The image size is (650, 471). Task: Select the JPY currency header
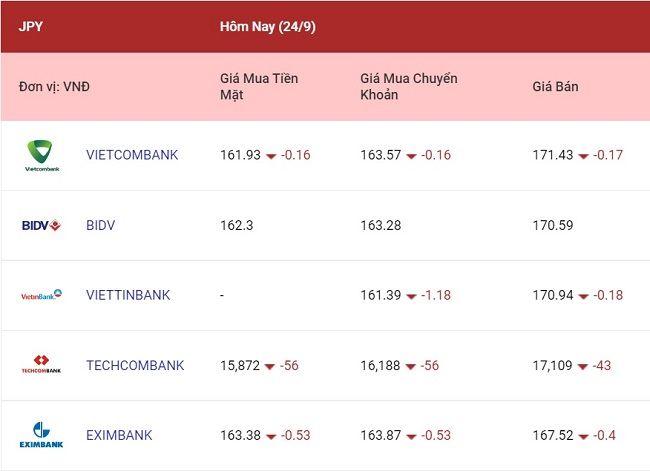(30, 27)
